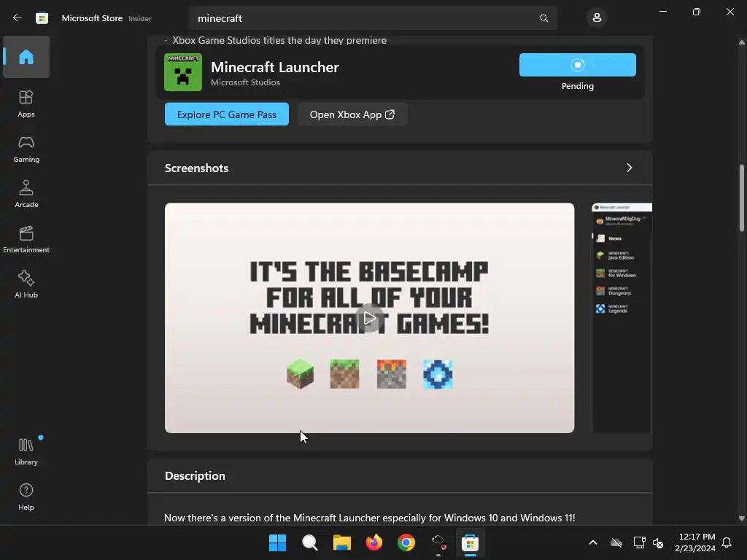Image resolution: width=747 pixels, height=560 pixels.
Task: Click the Minecraft Launcher creeper icon
Action: 183,72
